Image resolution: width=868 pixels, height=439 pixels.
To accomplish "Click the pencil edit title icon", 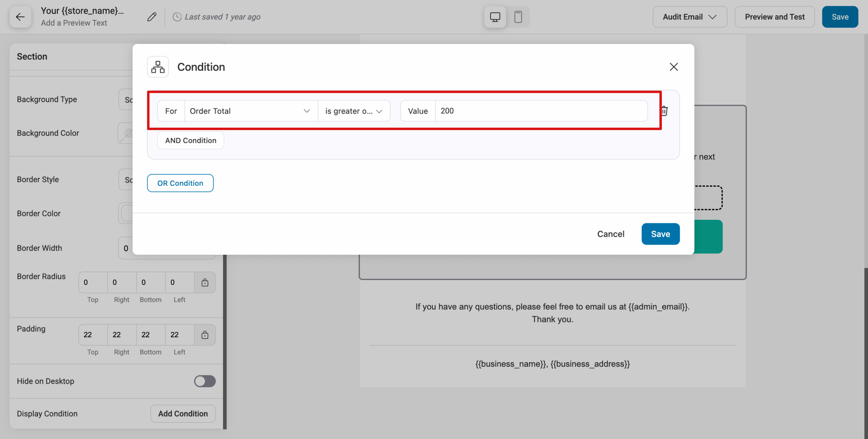I will point(152,17).
